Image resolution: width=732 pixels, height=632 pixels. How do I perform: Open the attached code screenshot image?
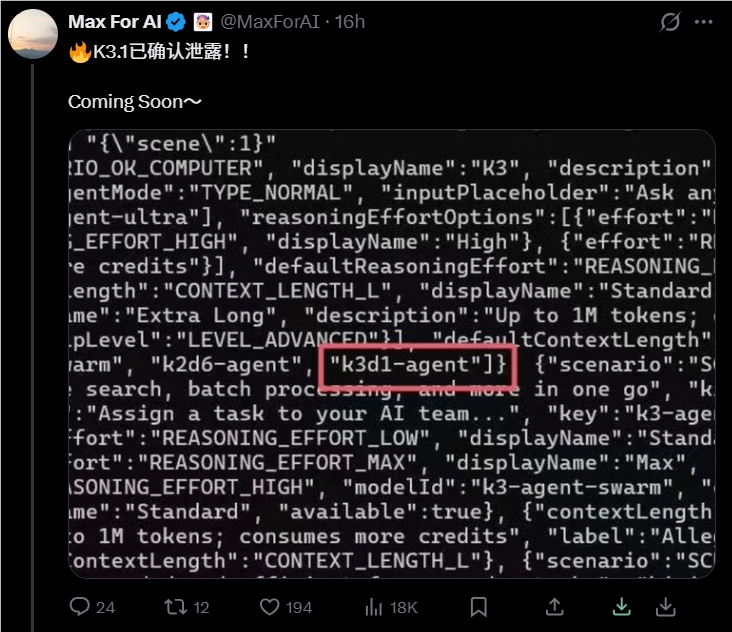coord(392,354)
